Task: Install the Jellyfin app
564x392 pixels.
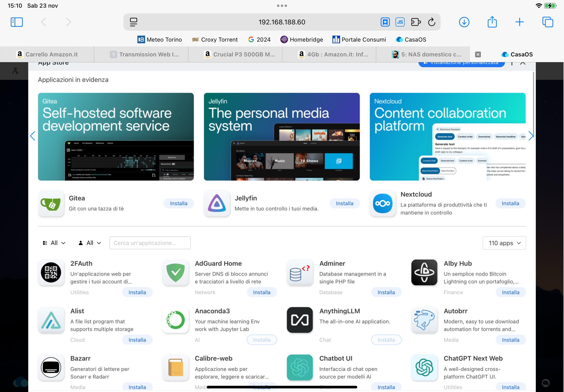Action: [344, 203]
